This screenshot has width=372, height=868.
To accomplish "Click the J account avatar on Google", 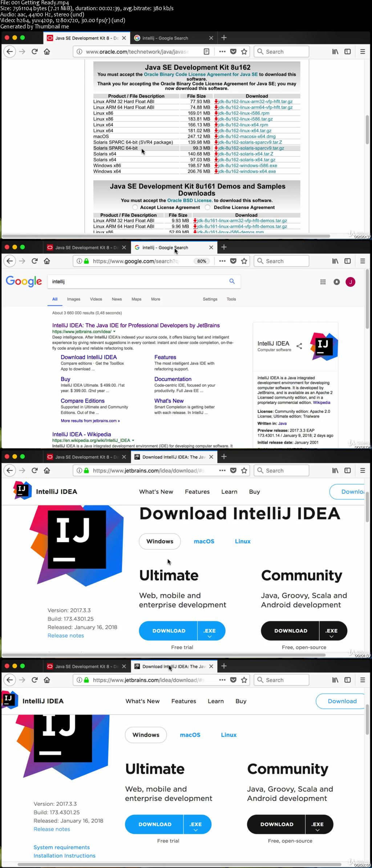I will tap(351, 282).
